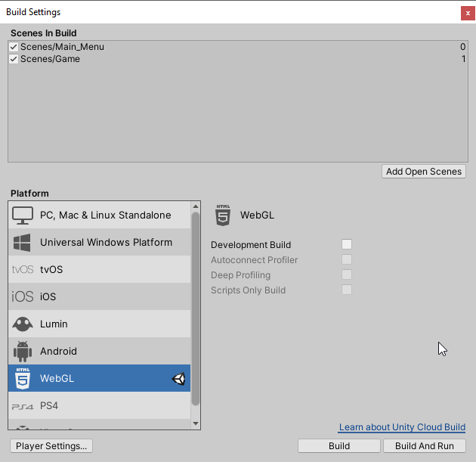Click the PS4 logo icon

point(23,406)
